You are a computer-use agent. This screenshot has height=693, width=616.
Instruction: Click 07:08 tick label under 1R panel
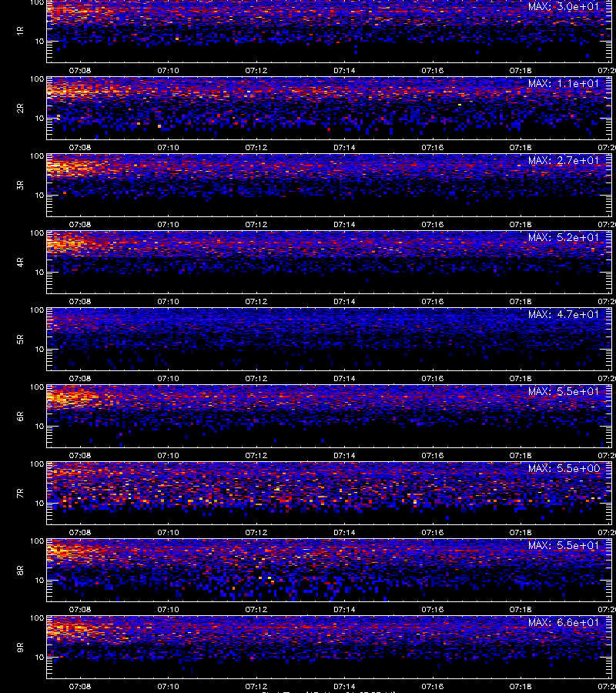coord(80,70)
